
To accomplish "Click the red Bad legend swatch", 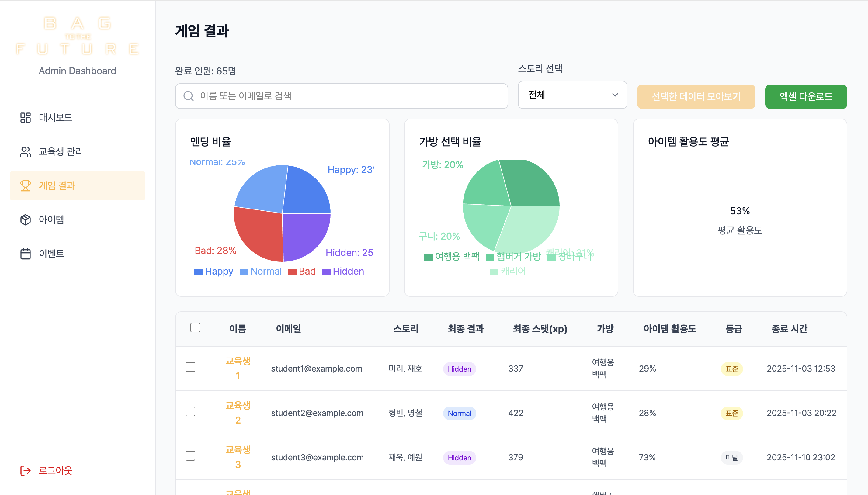I will click(x=292, y=272).
